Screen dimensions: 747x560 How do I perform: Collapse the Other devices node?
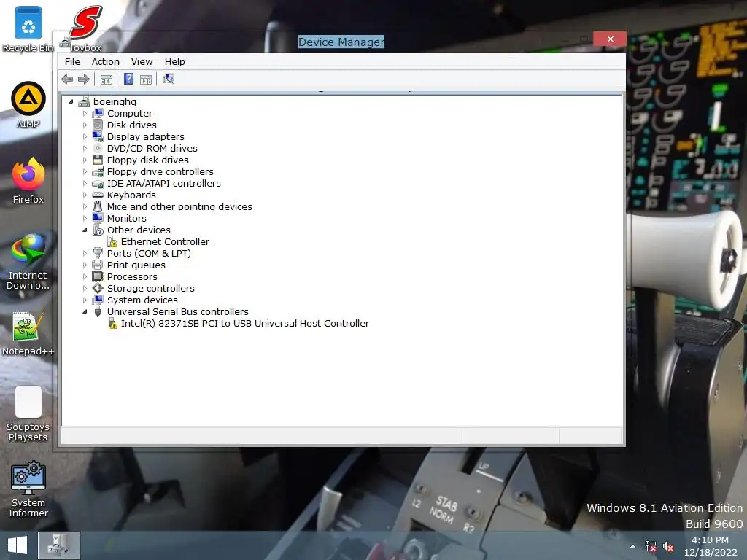[85, 230]
